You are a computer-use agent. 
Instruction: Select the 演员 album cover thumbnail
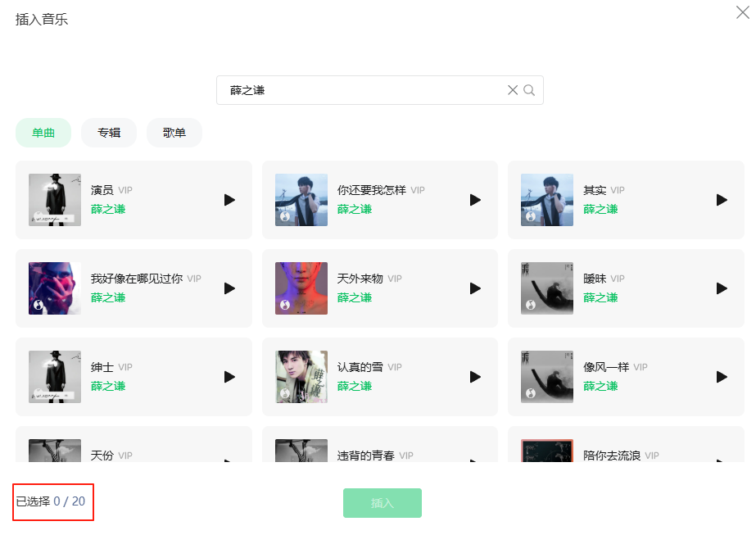(x=55, y=200)
